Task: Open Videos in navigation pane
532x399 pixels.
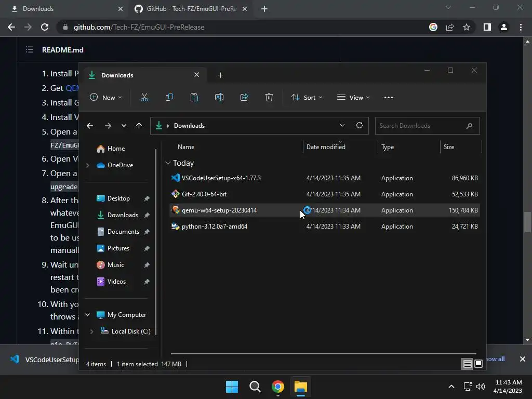Action: tap(111, 282)
